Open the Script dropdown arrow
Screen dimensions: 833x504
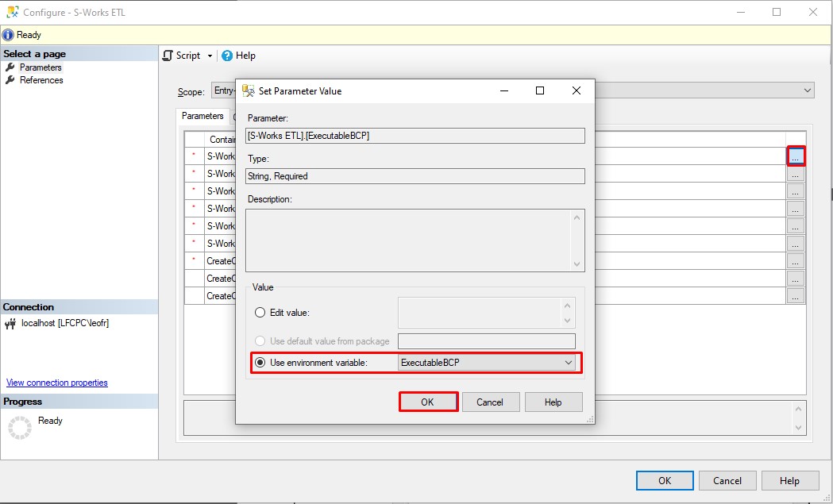(x=210, y=56)
